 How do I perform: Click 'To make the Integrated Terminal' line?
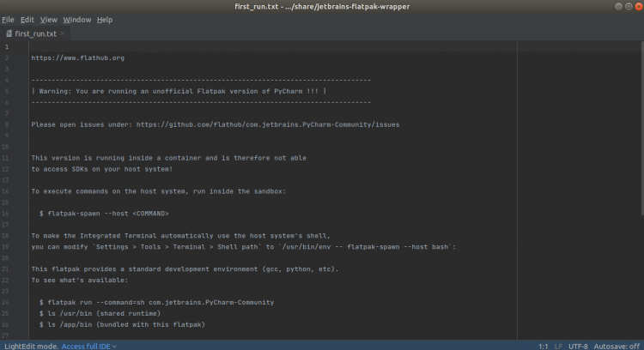click(x=180, y=236)
